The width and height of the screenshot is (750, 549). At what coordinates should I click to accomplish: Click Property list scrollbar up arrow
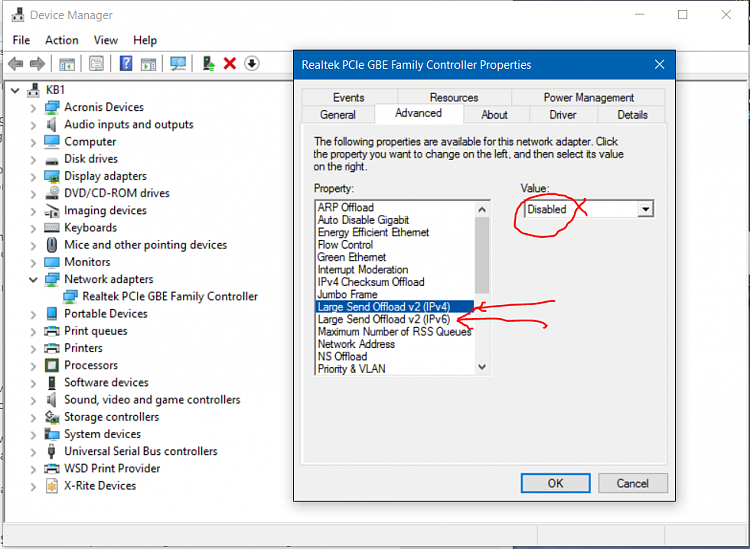tap(482, 209)
